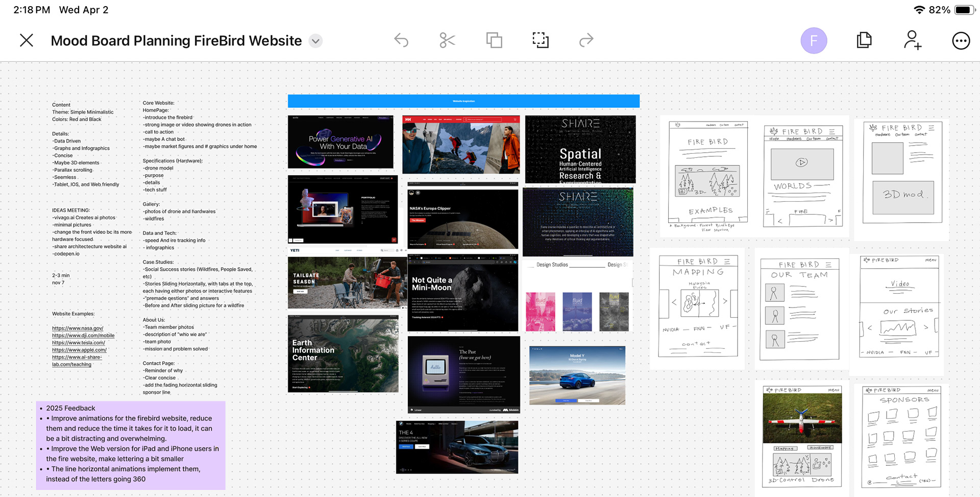The height and width of the screenshot is (497, 980).
Task: Click the redo arrow icon
Action: [x=586, y=40]
